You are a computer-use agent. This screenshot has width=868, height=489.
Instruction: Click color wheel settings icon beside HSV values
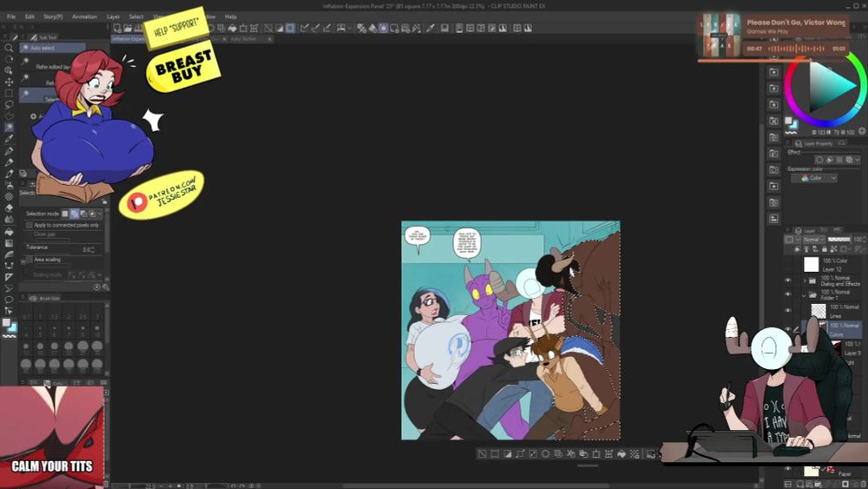coord(861,131)
